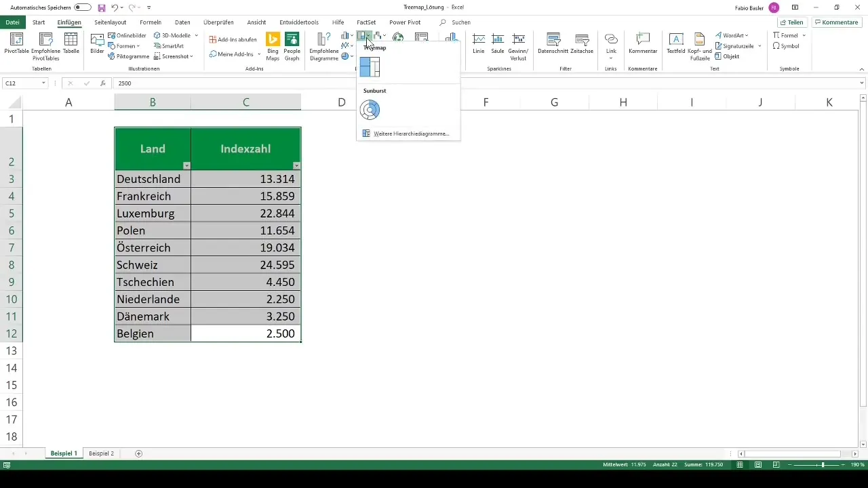Open the Formel dropdown
Viewport: 868px width, 488px height.
(804, 35)
